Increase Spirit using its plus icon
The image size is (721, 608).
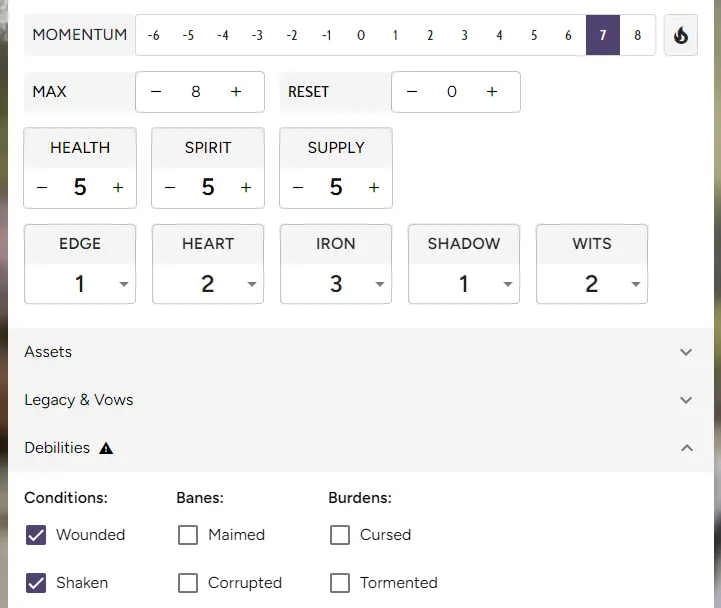246,187
